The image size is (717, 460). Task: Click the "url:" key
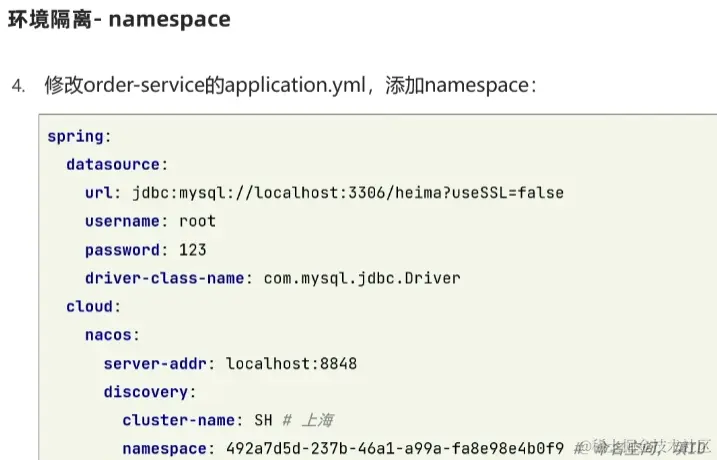[x=103, y=193]
